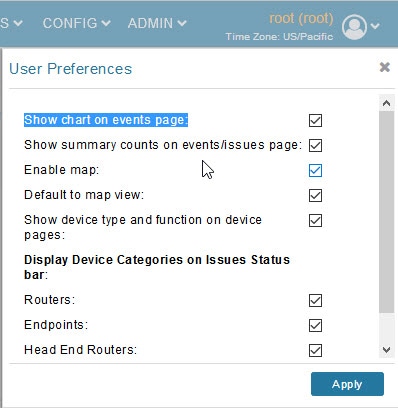The width and height of the screenshot is (398, 408).
Task: Uncheck Show chart on events page
Action: (x=315, y=120)
